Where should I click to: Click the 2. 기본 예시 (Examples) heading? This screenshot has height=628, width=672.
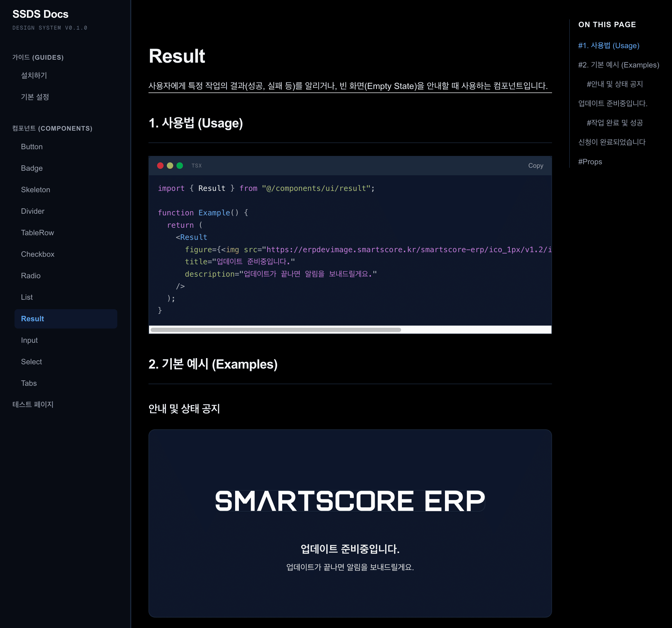(x=213, y=364)
